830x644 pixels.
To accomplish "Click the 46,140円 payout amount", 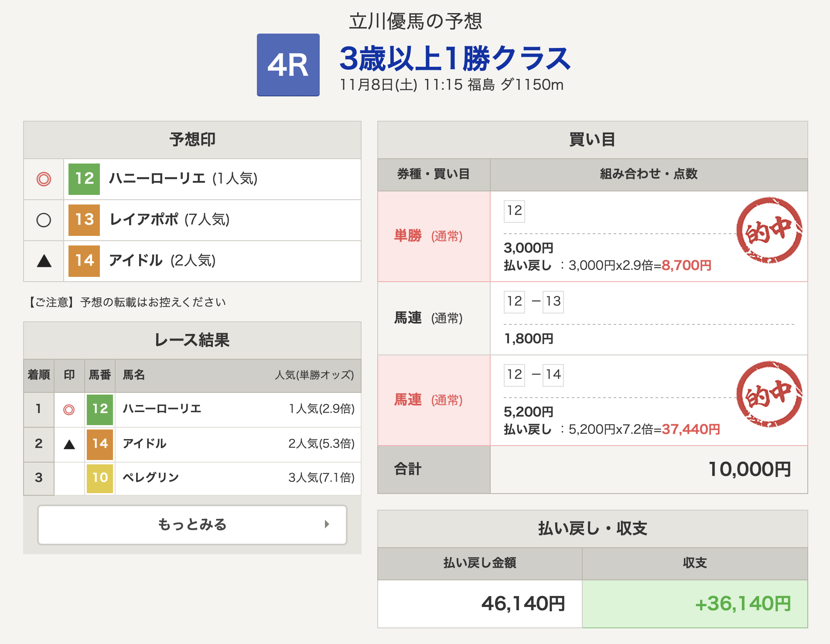I will (x=523, y=604).
